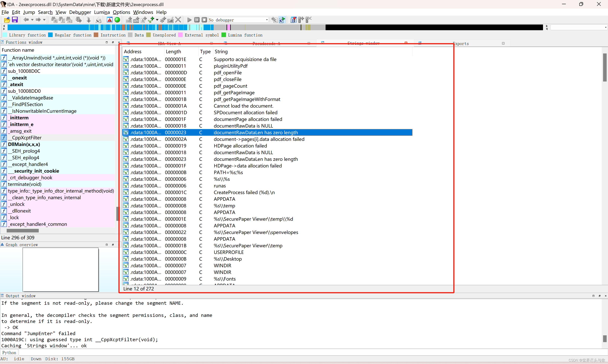Click the Function name column header
This screenshot has height=364, width=608.
58,50
